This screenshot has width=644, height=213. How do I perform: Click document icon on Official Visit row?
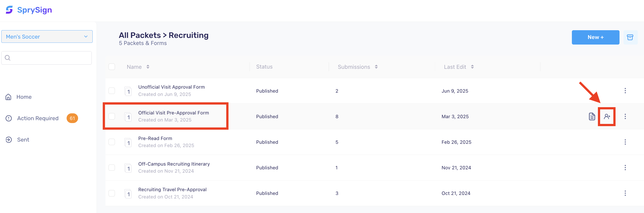(x=592, y=116)
